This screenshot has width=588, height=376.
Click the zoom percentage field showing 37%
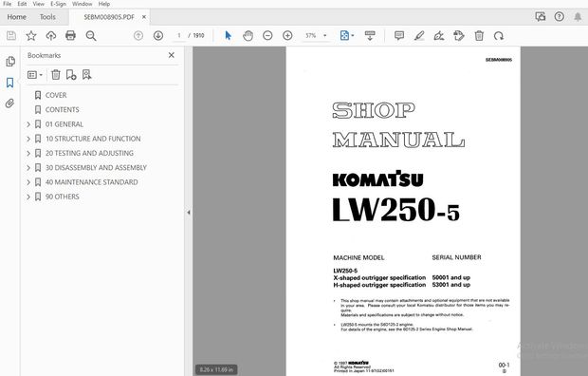(x=311, y=36)
